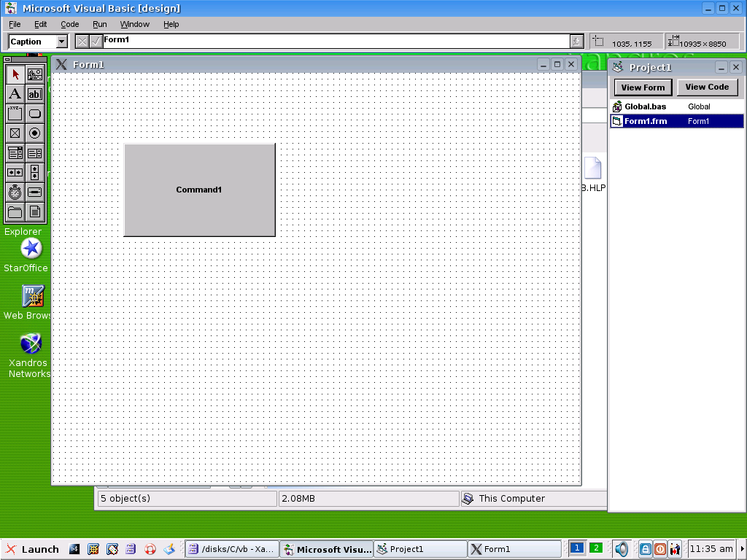
Task: Open the Help menu
Action: pyautogui.click(x=171, y=24)
